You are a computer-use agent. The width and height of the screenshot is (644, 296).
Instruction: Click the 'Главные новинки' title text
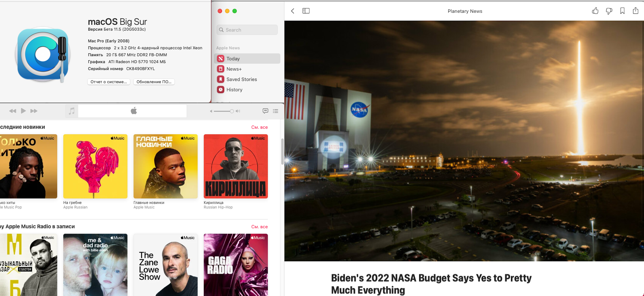(149, 203)
